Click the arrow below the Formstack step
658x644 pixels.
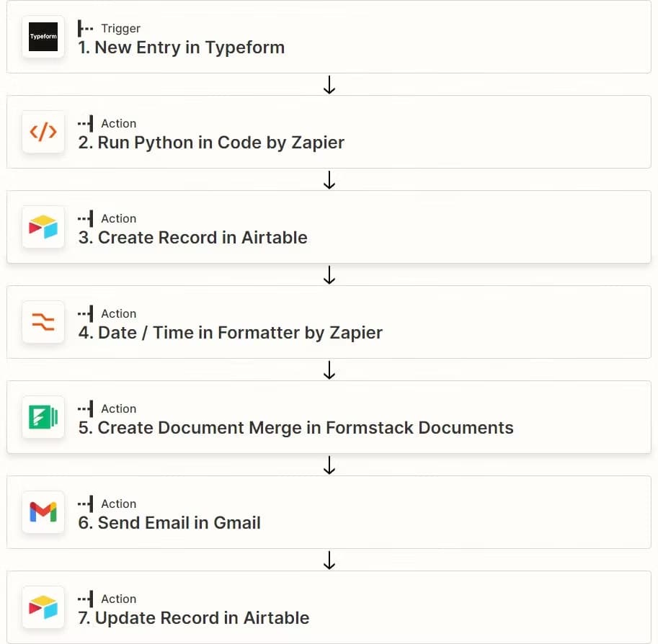(x=329, y=465)
